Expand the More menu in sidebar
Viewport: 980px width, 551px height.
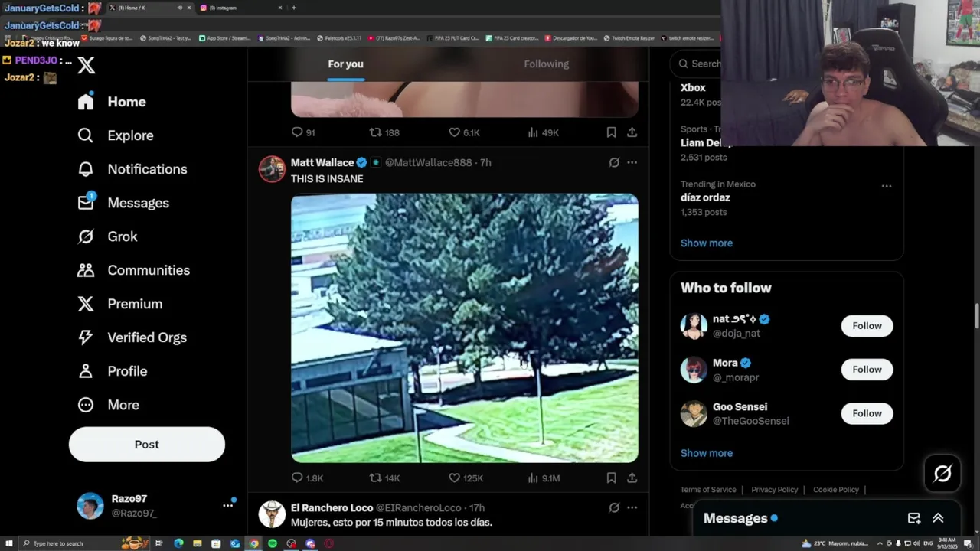pyautogui.click(x=109, y=405)
